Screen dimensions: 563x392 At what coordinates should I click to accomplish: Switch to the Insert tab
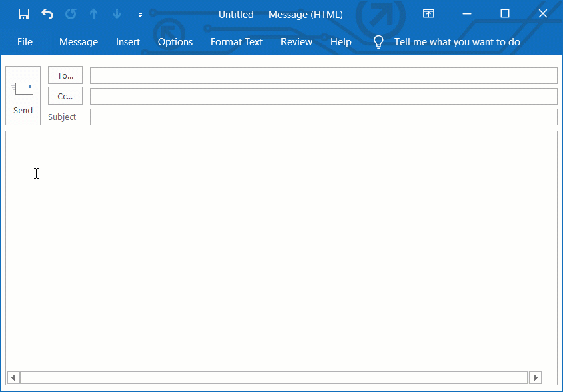[x=128, y=41]
